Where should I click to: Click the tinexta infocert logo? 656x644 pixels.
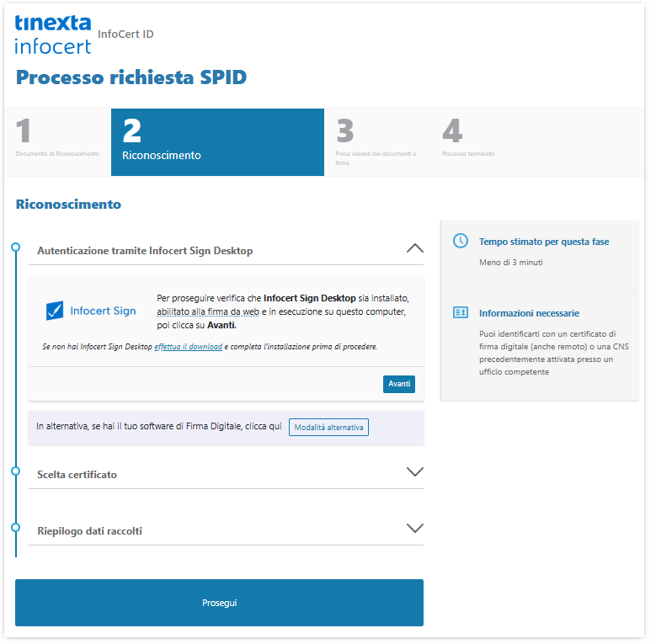point(53,35)
